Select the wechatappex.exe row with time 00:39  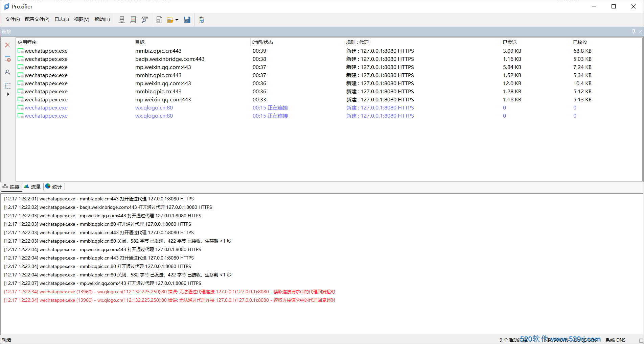coord(328,51)
